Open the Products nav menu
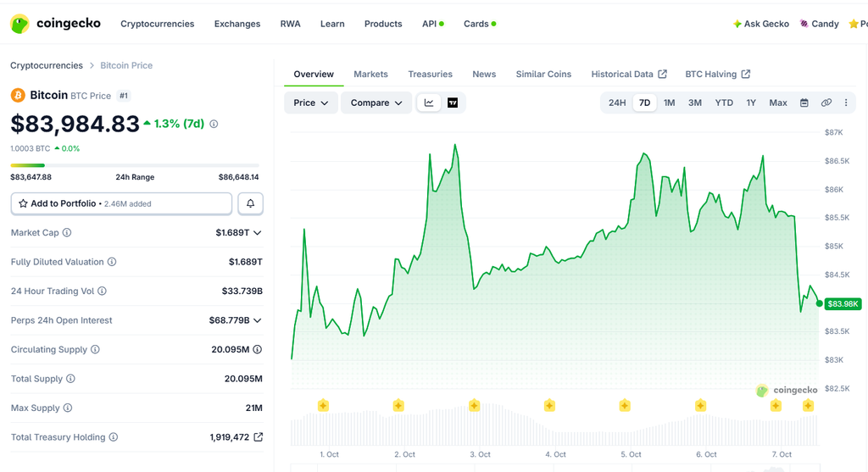 (383, 24)
